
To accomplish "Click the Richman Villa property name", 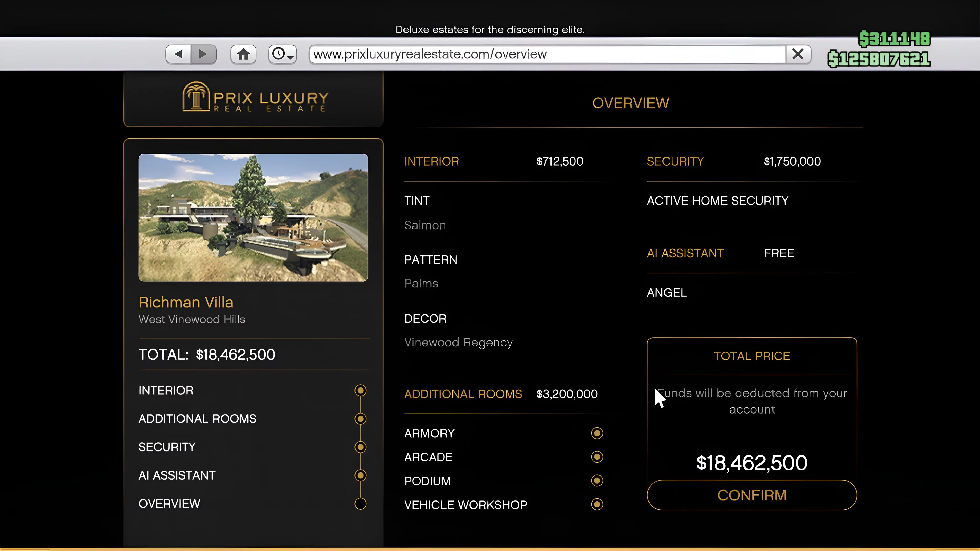I will point(186,302).
